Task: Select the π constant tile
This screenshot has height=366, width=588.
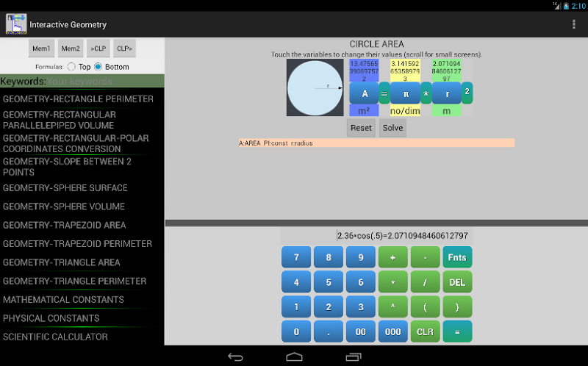Action: [x=406, y=93]
